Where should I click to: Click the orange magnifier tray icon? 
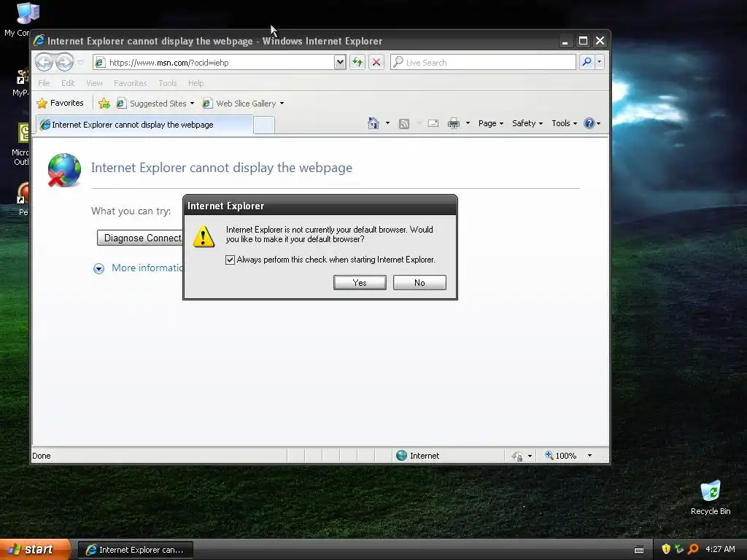pyautogui.click(x=693, y=549)
